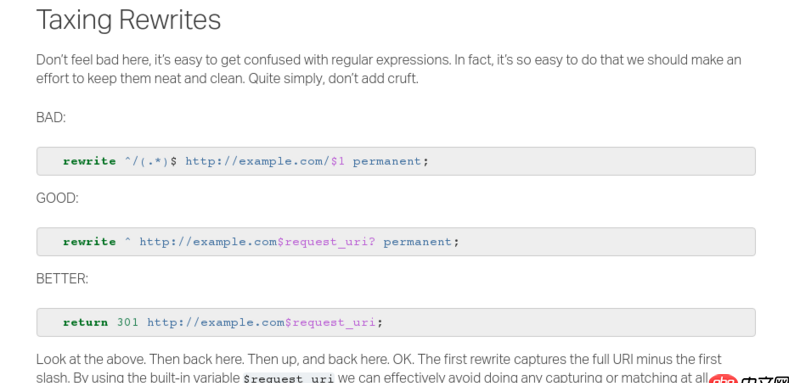Click the green "return" keyword
This screenshot has height=383, width=800.
tap(85, 322)
